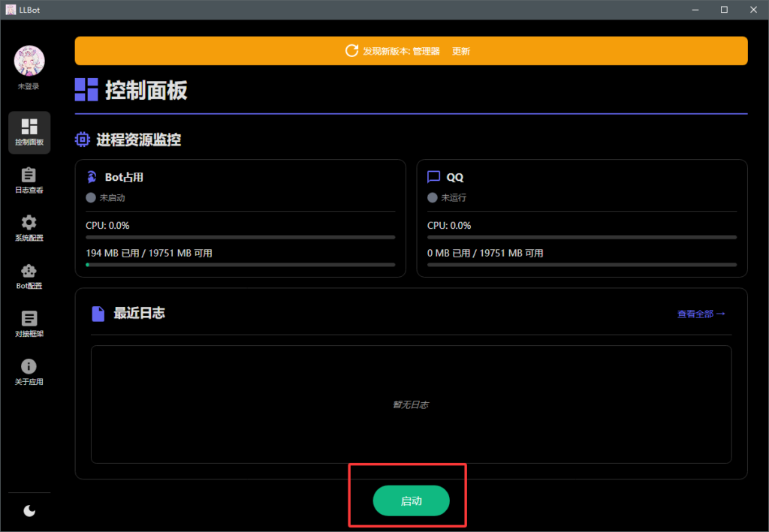769x532 pixels.
Task: Click the refresh icon in update banner
Action: [x=351, y=50]
